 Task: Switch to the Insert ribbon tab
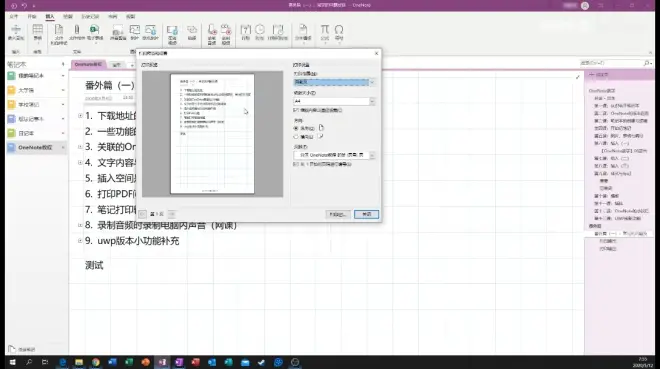click(50, 16)
